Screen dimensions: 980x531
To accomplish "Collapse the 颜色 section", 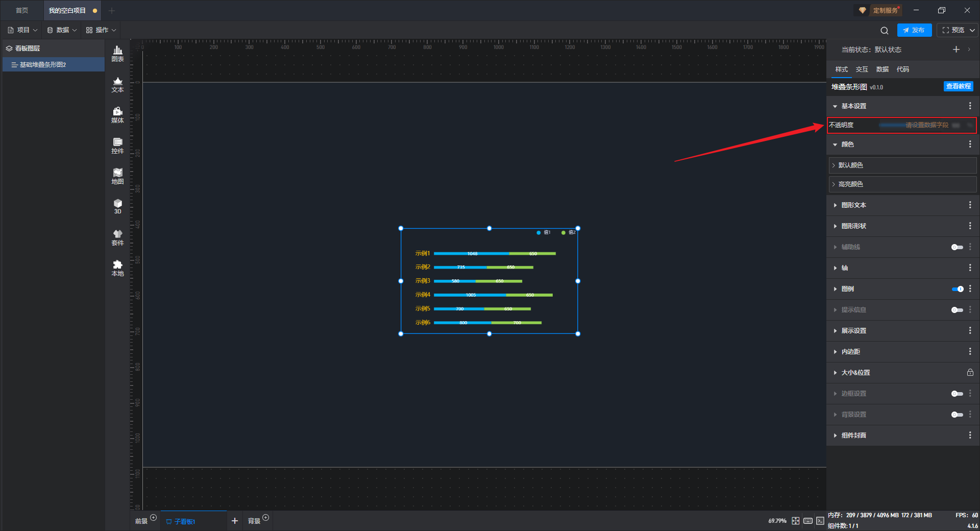I will tap(835, 145).
